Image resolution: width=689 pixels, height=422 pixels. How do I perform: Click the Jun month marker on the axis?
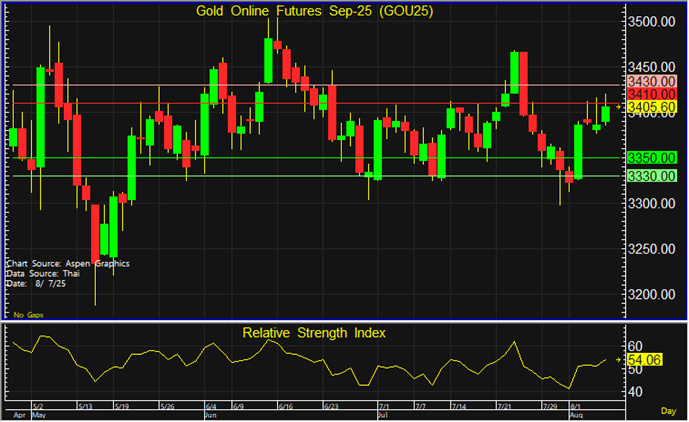[211, 413]
